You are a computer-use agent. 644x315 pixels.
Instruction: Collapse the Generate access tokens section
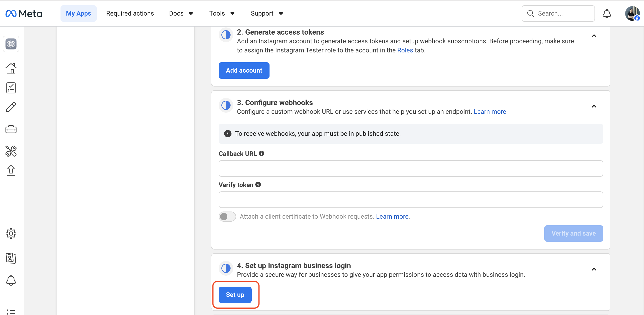[x=594, y=36]
